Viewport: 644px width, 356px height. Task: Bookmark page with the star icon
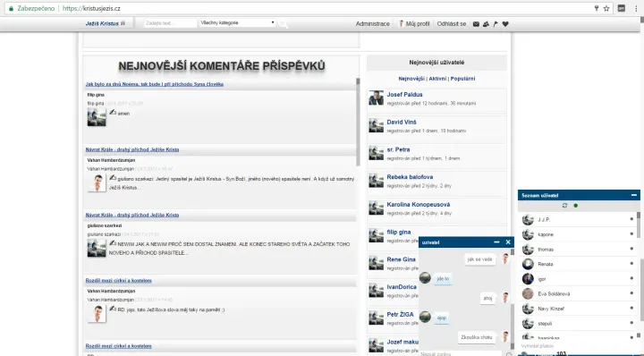[x=606, y=8]
